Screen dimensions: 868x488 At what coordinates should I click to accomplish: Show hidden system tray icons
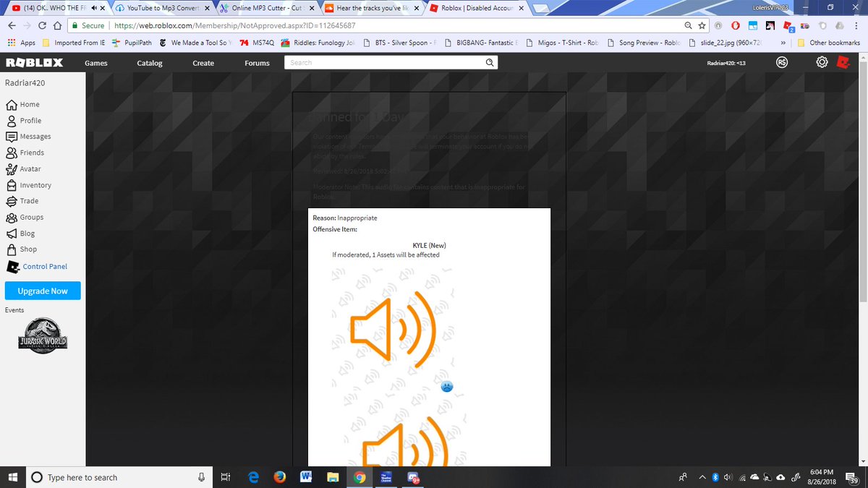point(702,477)
